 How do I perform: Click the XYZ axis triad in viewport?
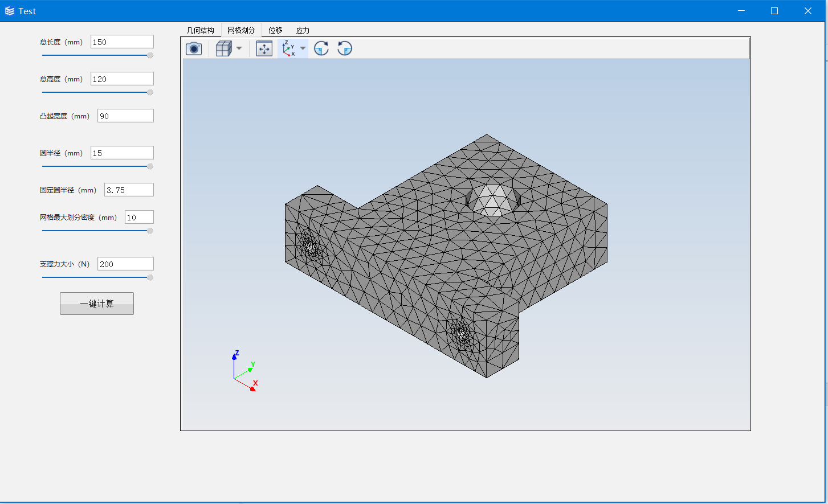(245, 371)
